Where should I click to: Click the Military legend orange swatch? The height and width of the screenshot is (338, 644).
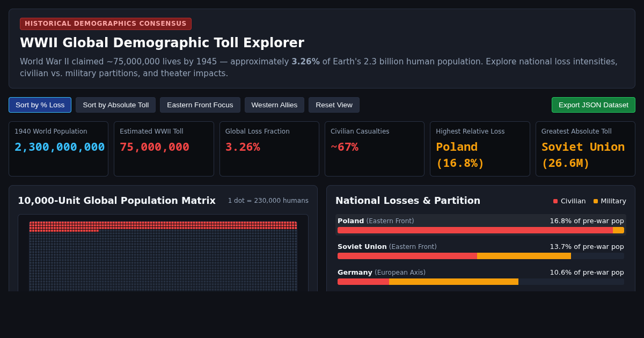pyautogui.click(x=596, y=201)
